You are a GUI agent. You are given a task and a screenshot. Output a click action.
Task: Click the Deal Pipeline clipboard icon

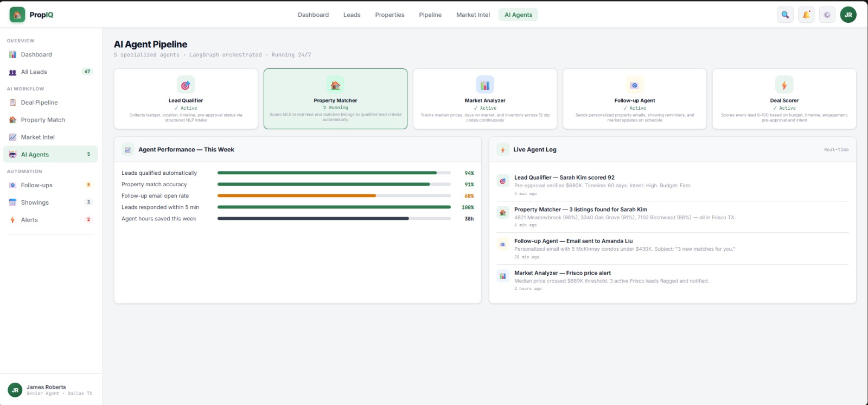[12, 102]
